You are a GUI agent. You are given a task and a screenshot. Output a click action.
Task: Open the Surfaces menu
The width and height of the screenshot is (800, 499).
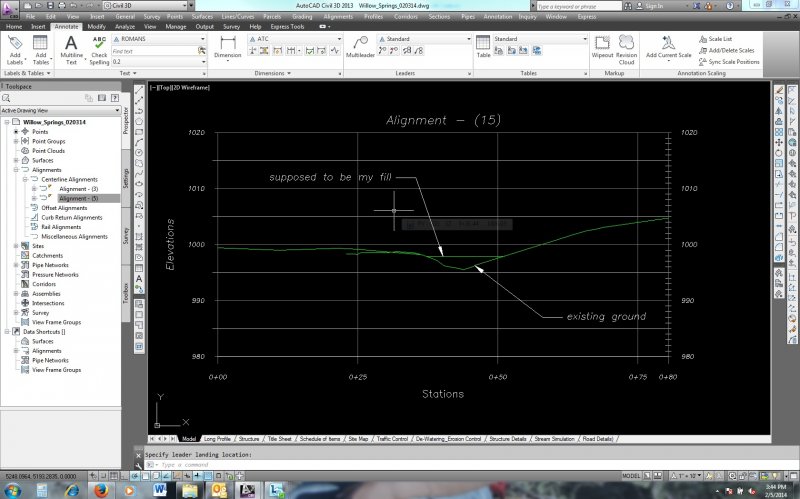[202, 17]
